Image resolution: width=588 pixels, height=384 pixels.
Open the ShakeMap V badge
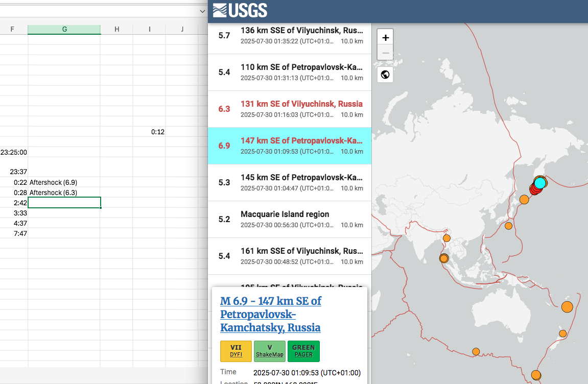pos(270,351)
